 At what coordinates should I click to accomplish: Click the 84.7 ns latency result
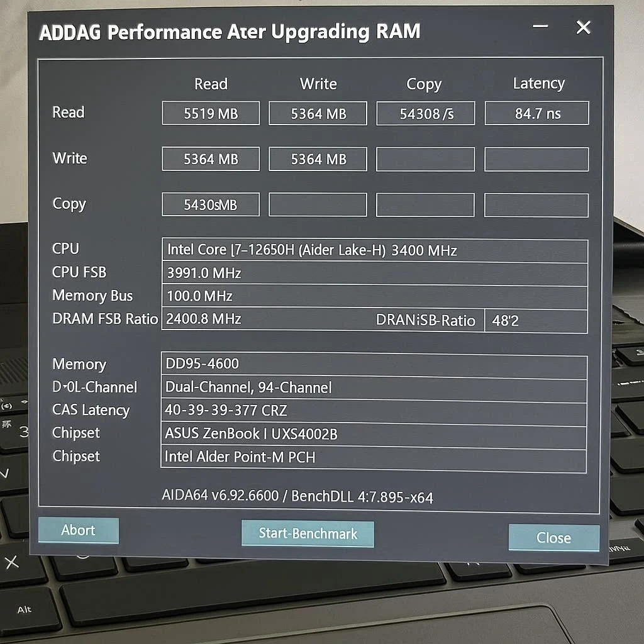pos(536,114)
